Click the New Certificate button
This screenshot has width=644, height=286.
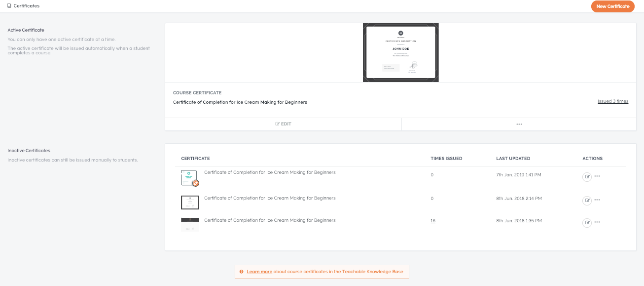612,6
